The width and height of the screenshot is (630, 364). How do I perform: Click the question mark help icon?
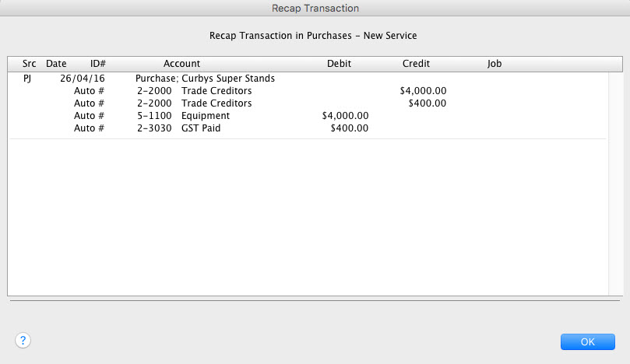point(23,341)
